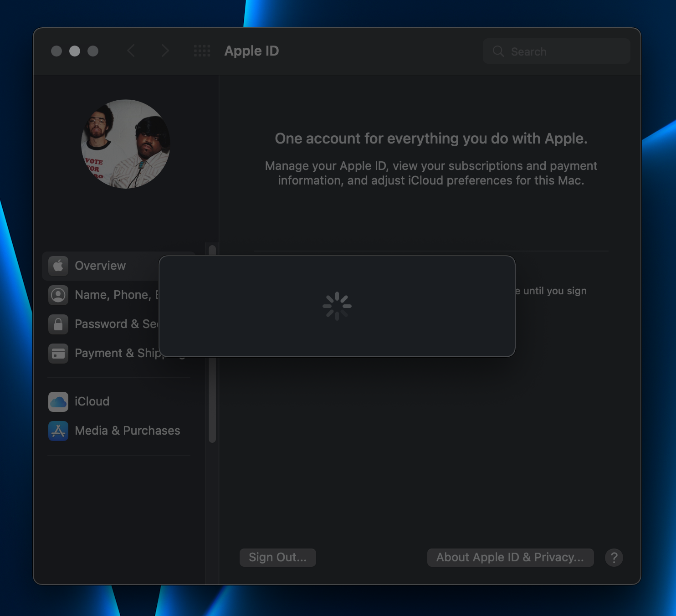The width and height of the screenshot is (676, 616).
Task: Select Media & Purchases in the sidebar
Action: (118, 431)
